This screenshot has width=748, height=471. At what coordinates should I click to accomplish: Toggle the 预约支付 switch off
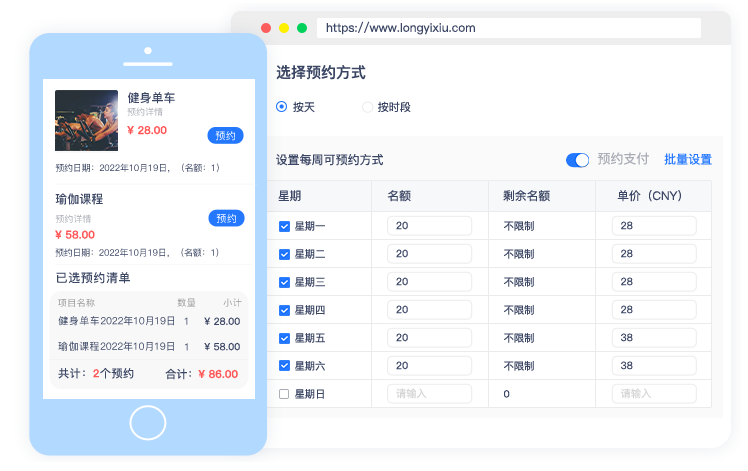pos(577,160)
